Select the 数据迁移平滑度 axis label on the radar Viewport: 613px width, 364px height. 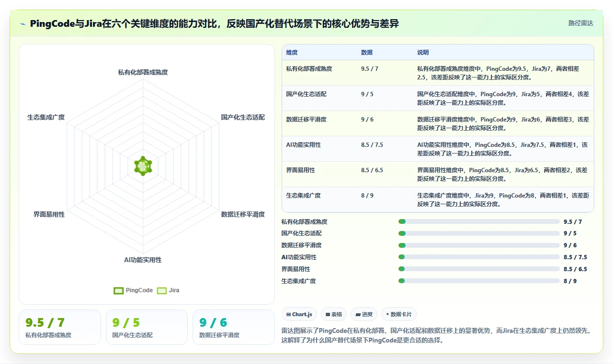[x=243, y=214]
